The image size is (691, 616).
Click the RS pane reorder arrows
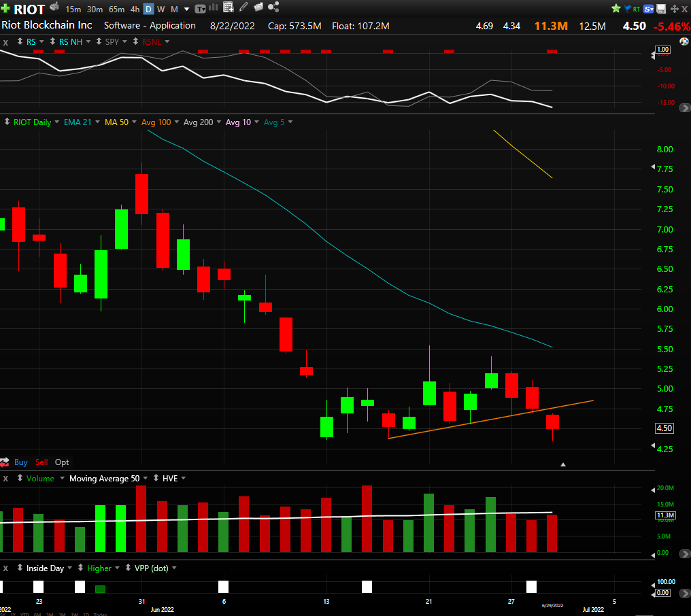[x=20, y=41]
